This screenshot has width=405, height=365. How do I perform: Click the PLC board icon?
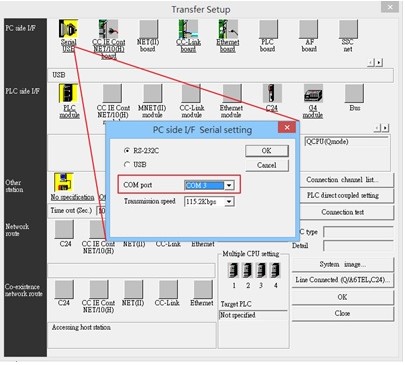pos(268,29)
